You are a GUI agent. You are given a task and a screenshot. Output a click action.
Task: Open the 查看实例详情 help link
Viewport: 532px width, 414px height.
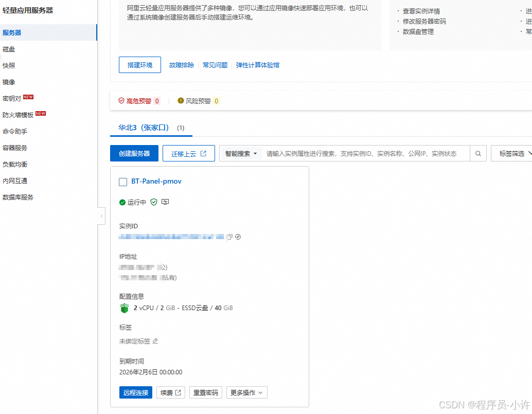pos(421,11)
